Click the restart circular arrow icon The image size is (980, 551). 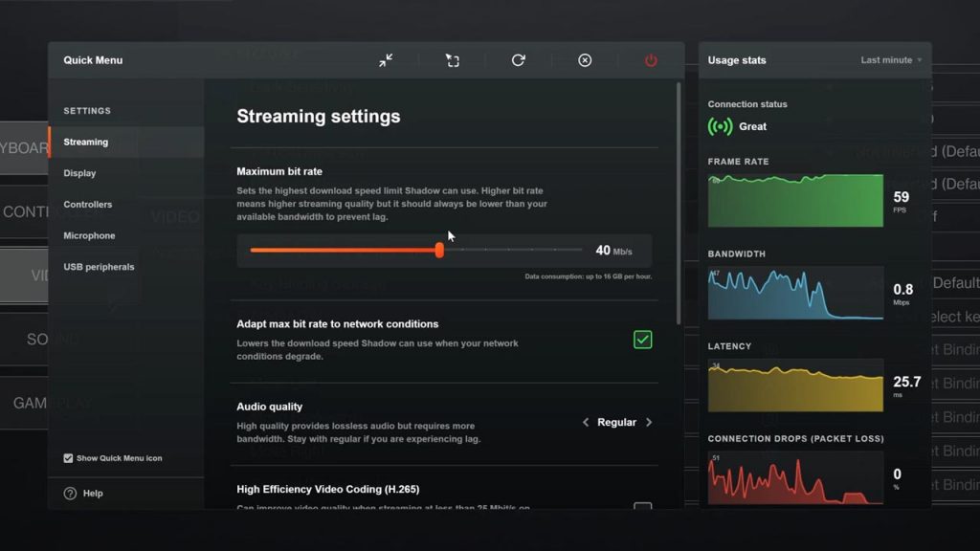(518, 60)
